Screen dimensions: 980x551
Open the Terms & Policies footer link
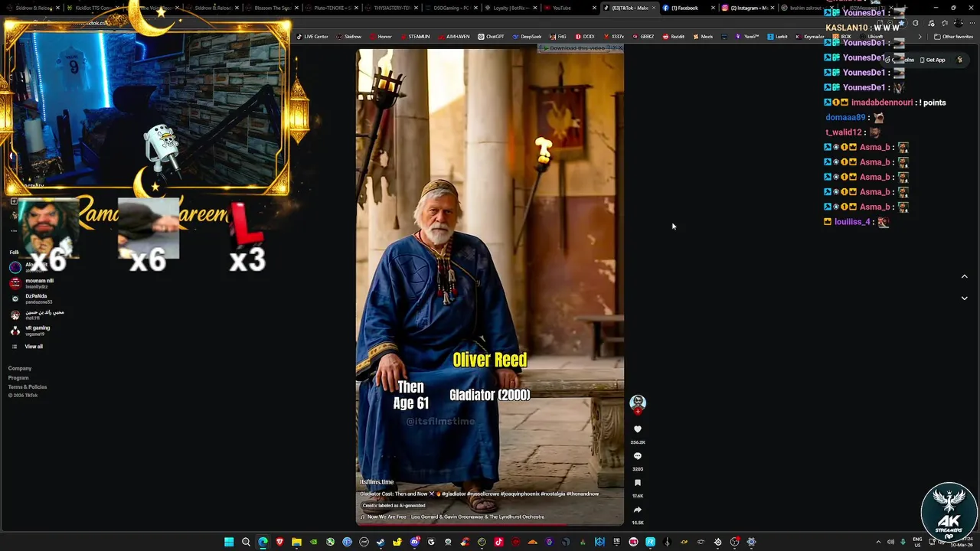coord(28,387)
